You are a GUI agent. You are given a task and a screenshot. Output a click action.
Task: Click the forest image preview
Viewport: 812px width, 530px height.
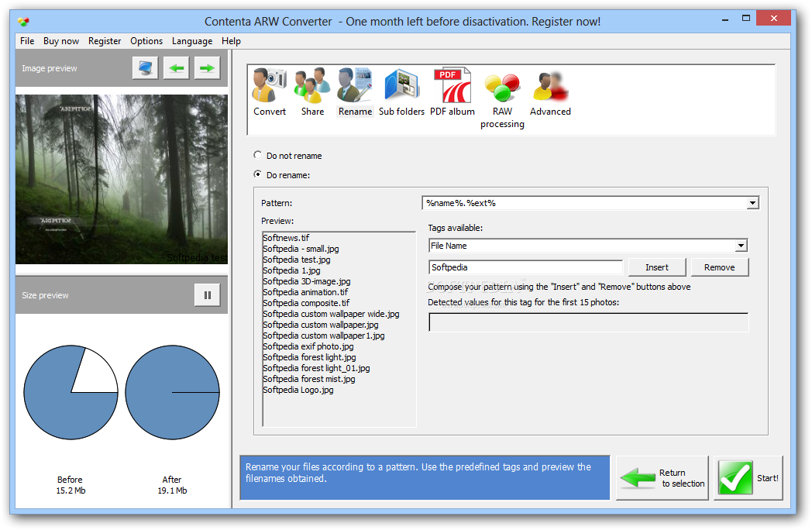(x=122, y=179)
